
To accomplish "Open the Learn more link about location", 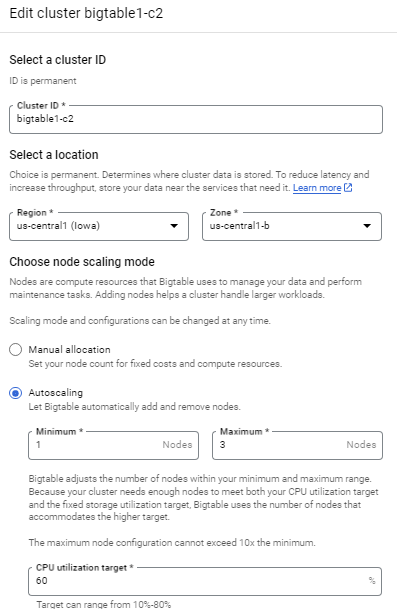I will pos(317,188).
